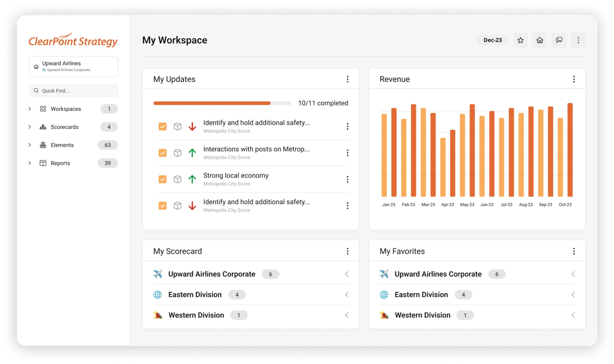Open the Reports sidebar label

(60, 163)
